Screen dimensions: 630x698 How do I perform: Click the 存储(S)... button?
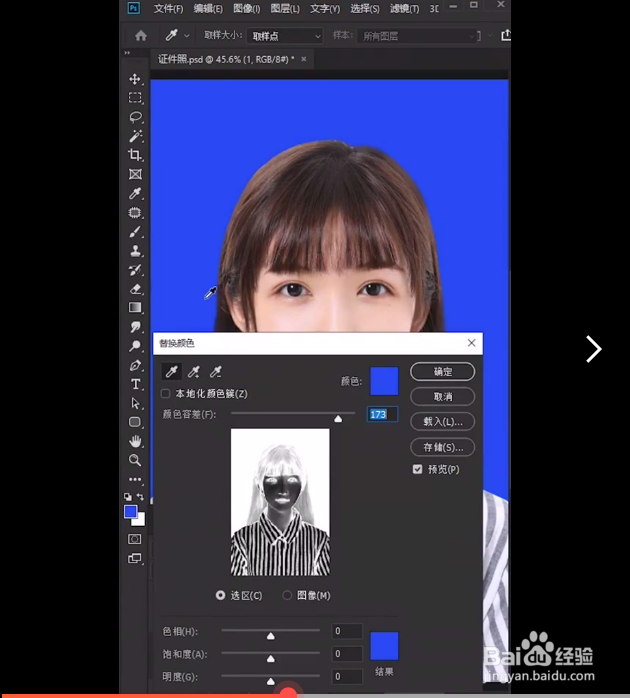442,447
